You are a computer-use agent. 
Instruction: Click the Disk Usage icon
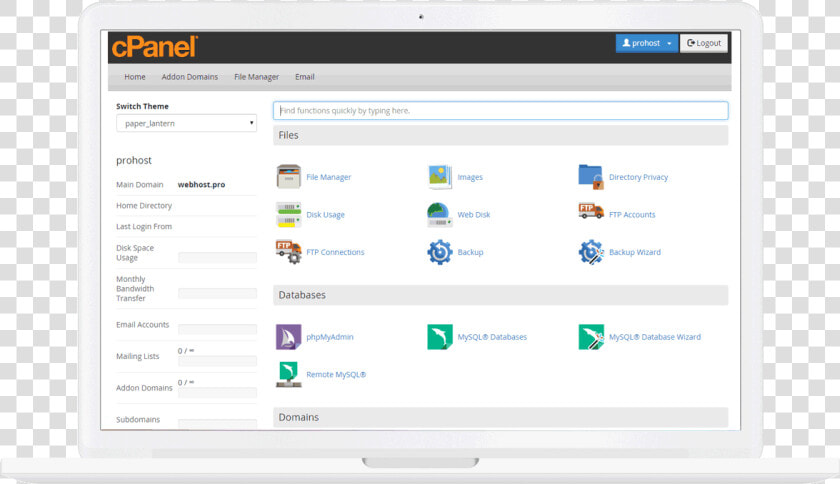coord(289,214)
